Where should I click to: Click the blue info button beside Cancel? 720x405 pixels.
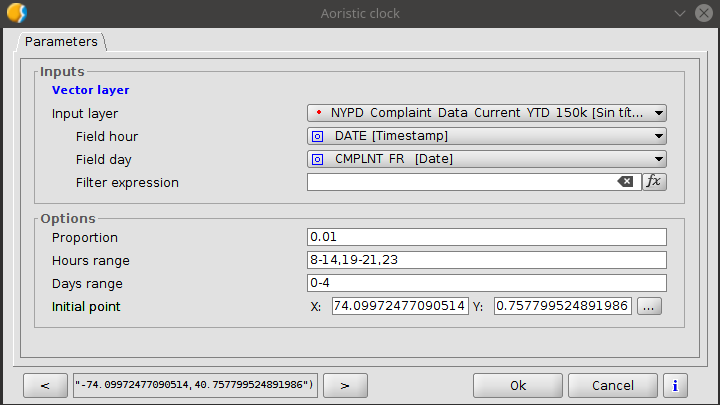point(676,385)
